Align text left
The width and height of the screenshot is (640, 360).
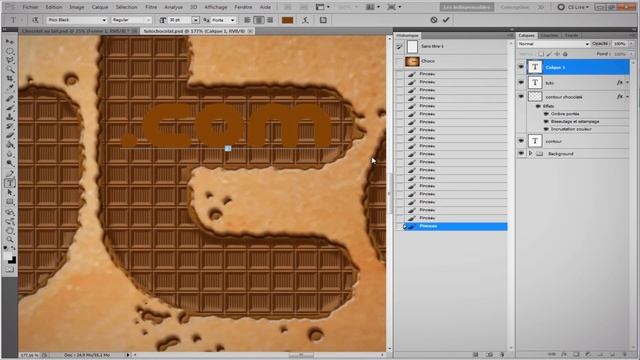(x=247, y=20)
